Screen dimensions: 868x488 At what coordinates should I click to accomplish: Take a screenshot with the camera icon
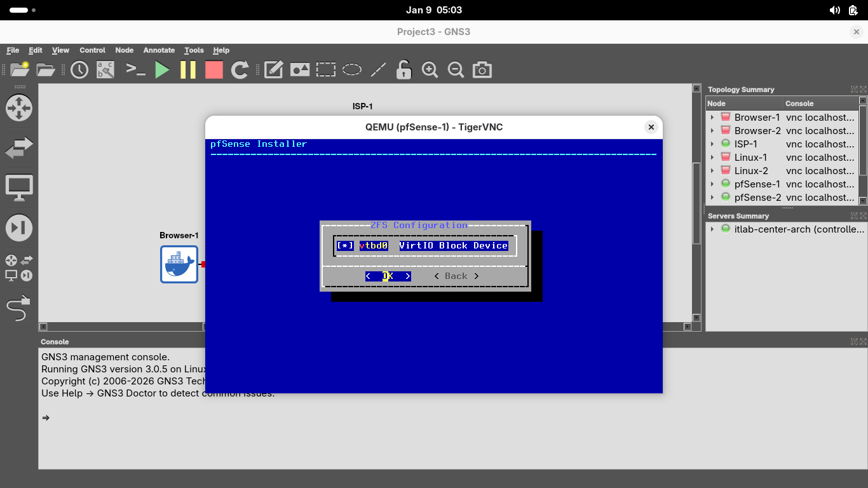(482, 70)
